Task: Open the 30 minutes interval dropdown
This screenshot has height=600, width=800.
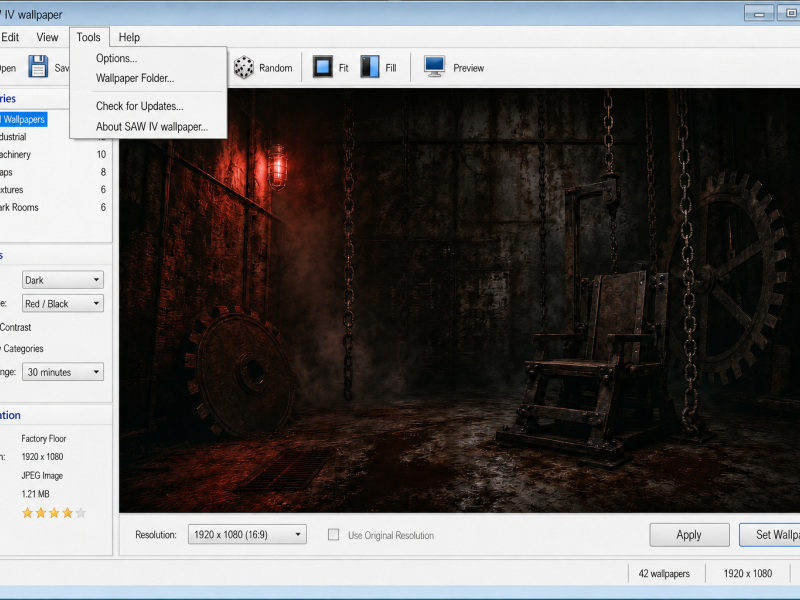Action: 63,372
